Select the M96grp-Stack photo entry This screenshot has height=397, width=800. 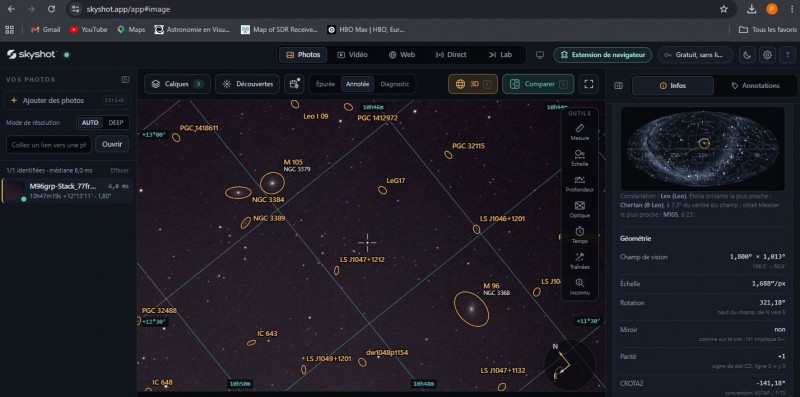[x=66, y=191]
